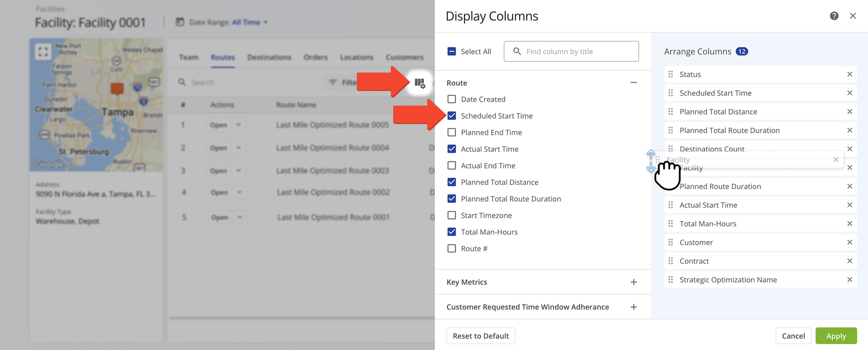This screenshot has height=350, width=868.
Task: Toggle the Select All checkbox
Action: 452,52
